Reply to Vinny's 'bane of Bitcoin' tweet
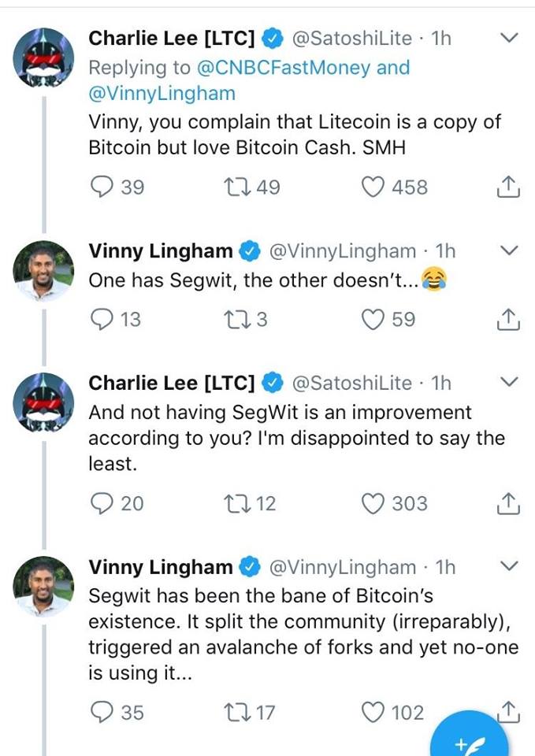 pyautogui.click(x=102, y=713)
